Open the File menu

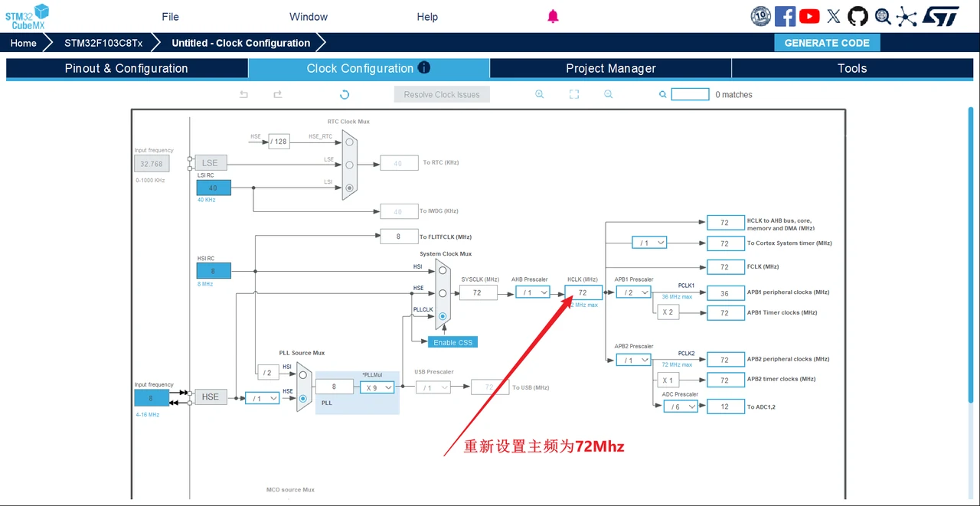coord(170,17)
